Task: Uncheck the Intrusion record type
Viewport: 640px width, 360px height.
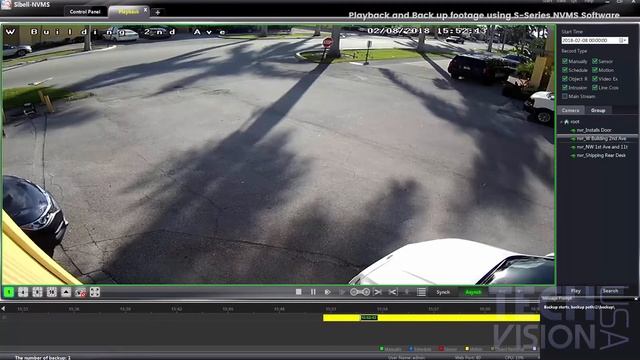Action: point(565,88)
